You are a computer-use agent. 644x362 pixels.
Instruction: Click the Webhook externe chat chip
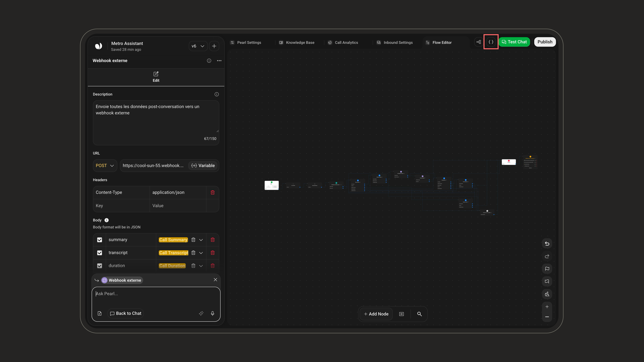pos(122,280)
